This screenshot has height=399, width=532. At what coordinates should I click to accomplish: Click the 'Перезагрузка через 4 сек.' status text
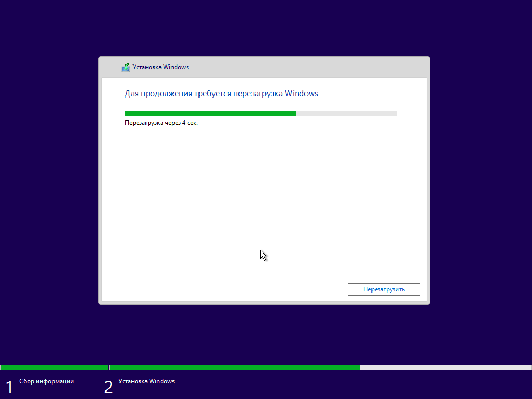pyautogui.click(x=161, y=123)
